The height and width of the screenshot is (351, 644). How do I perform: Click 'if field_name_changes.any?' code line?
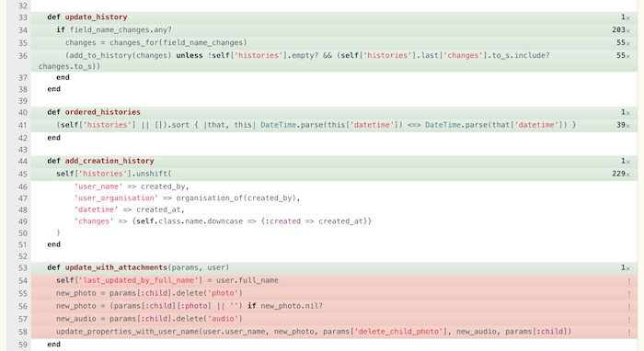(x=334, y=30)
